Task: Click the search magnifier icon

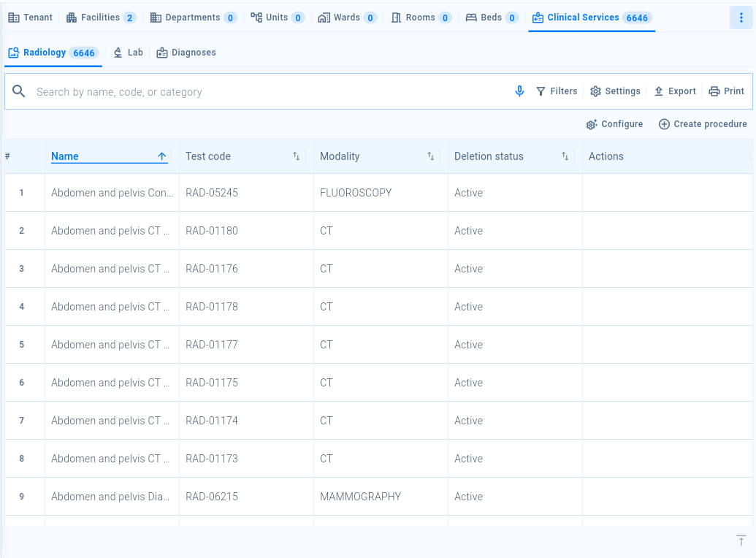Action: 19,91
